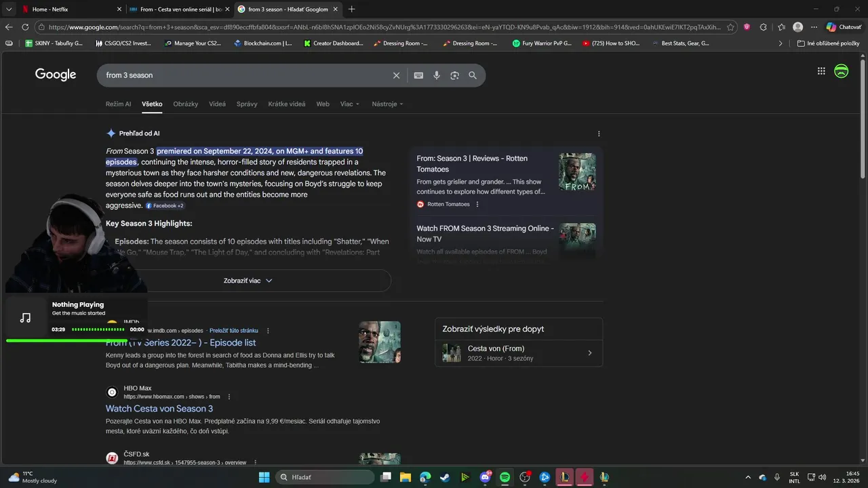Switch to Krátke videá tab
868x488 pixels.
[287, 104]
